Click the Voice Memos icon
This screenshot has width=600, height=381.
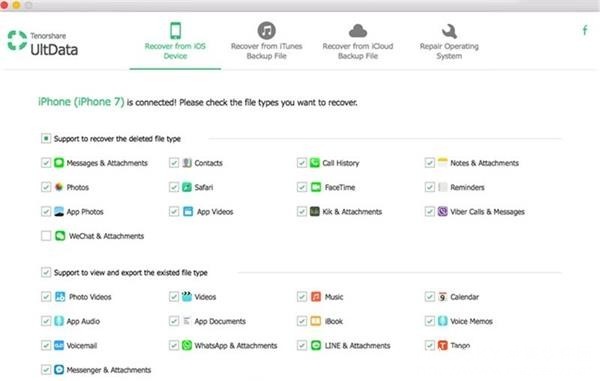pyautogui.click(x=442, y=321)
